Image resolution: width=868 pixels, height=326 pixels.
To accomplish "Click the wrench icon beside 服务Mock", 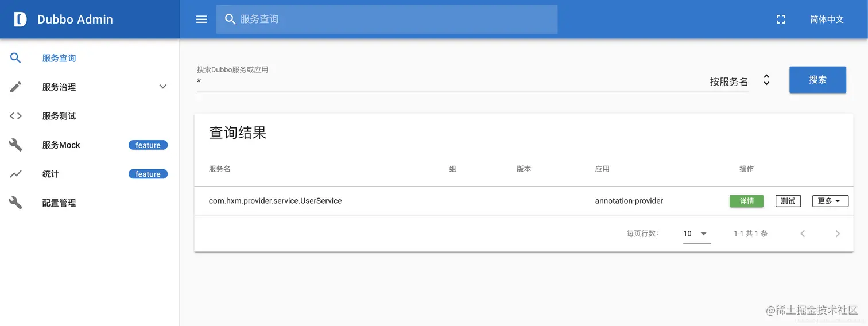I will click(x=15, y=145).
